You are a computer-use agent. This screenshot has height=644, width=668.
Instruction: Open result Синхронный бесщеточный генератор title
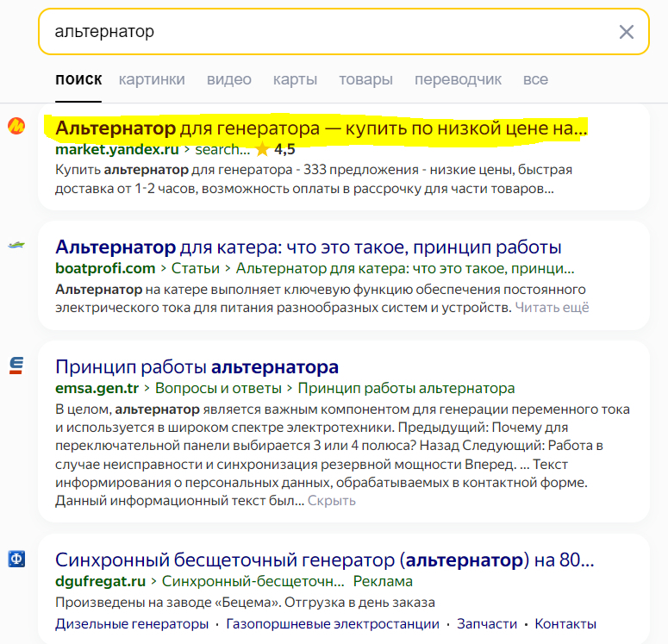coord(325,560)
